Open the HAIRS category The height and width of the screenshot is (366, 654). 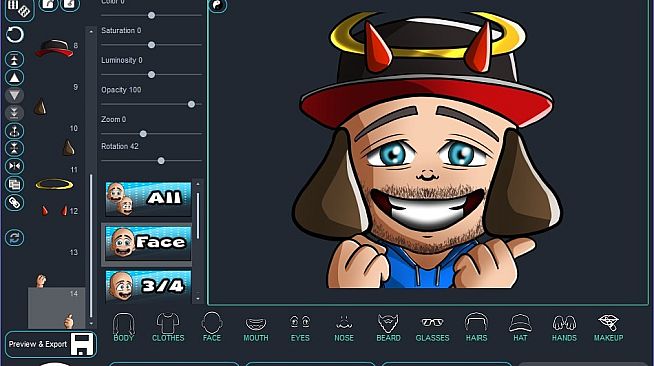click(x=476, y=328)
